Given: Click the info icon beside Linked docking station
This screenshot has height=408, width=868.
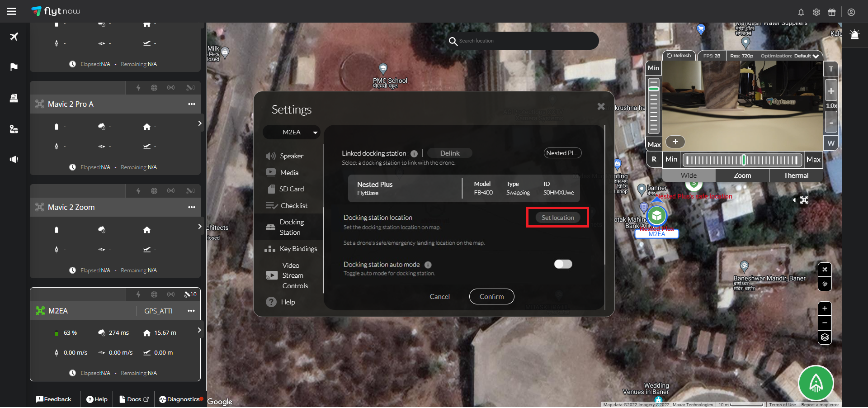Looking at the screenshot, I should [x=414, y=154].
